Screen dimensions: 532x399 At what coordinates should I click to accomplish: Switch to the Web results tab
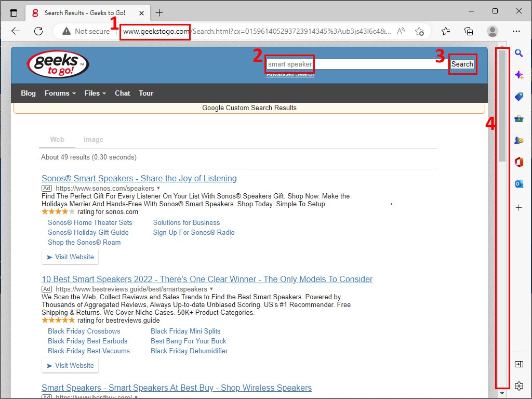tap(57, 139)
